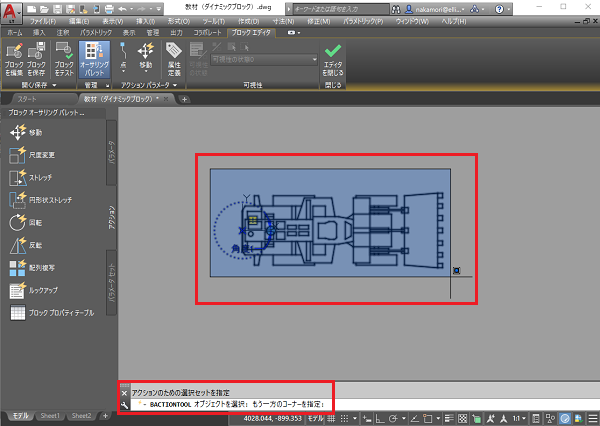Close the command line panel X
Viewport: 600px width, 426px height.
125,393
